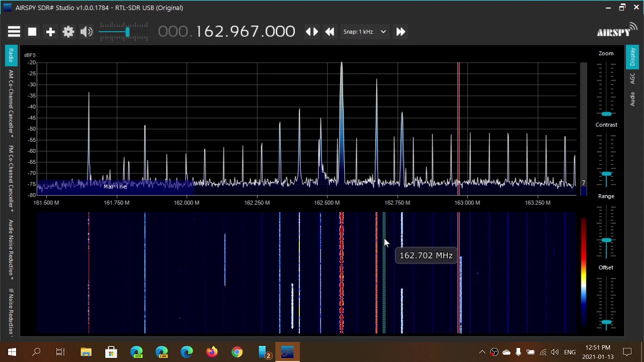Open the Windows Start menu

coord(12,352)
